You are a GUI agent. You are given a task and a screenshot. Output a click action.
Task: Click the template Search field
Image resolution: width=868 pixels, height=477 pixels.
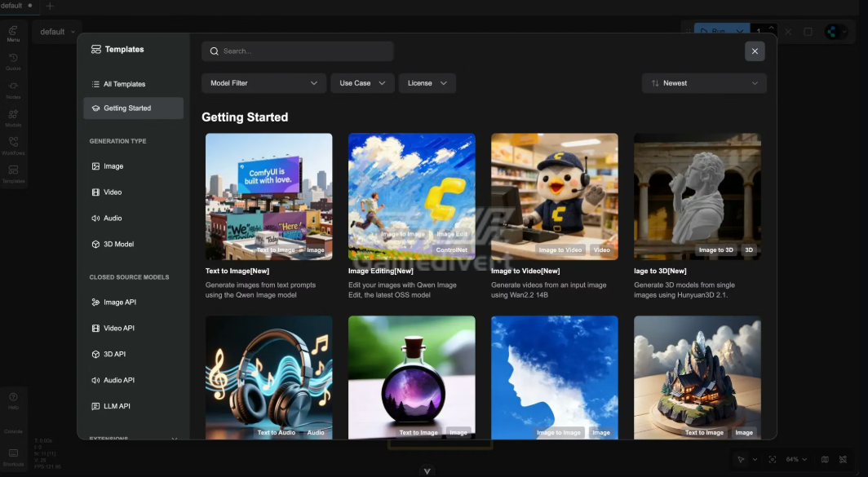pyautogui.click(x=297, y=51)
